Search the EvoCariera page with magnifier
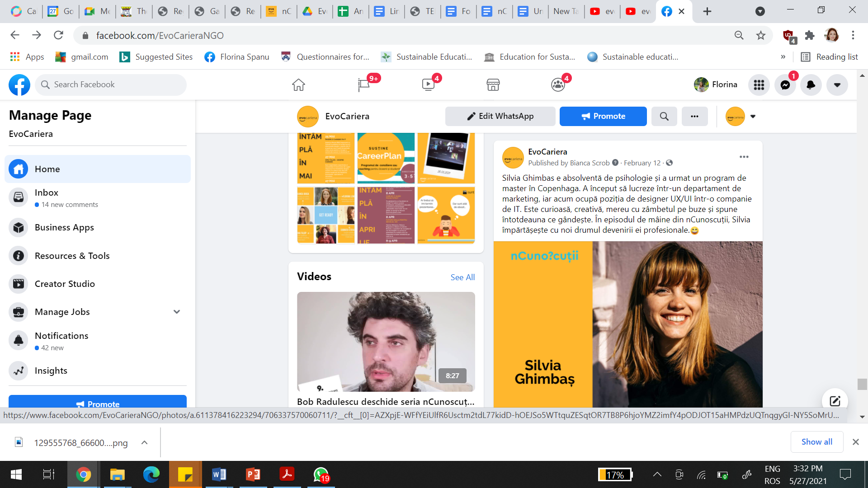 click(664, 116)
